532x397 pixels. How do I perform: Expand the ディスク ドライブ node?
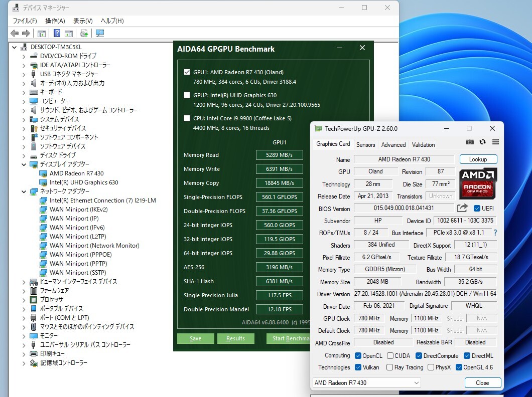click(24, 156)
